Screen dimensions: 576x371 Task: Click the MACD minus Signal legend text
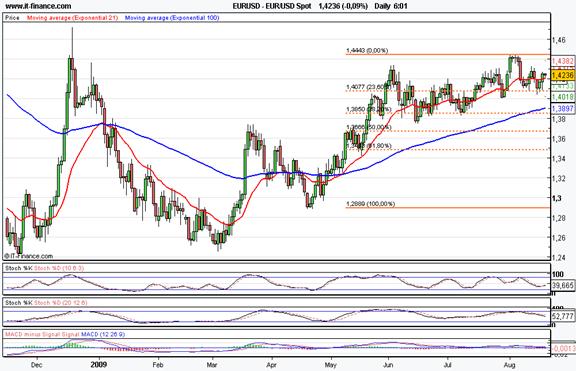[34, 335]
